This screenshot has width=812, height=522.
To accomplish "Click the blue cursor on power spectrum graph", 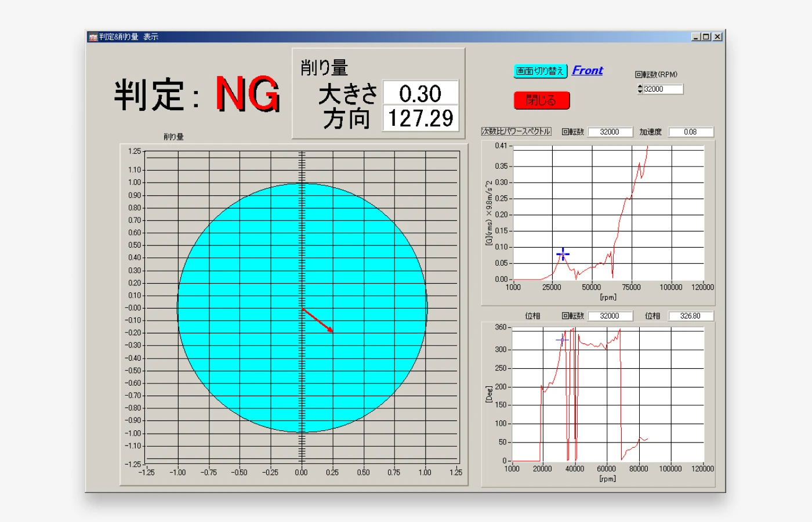I will pos(563,254).
